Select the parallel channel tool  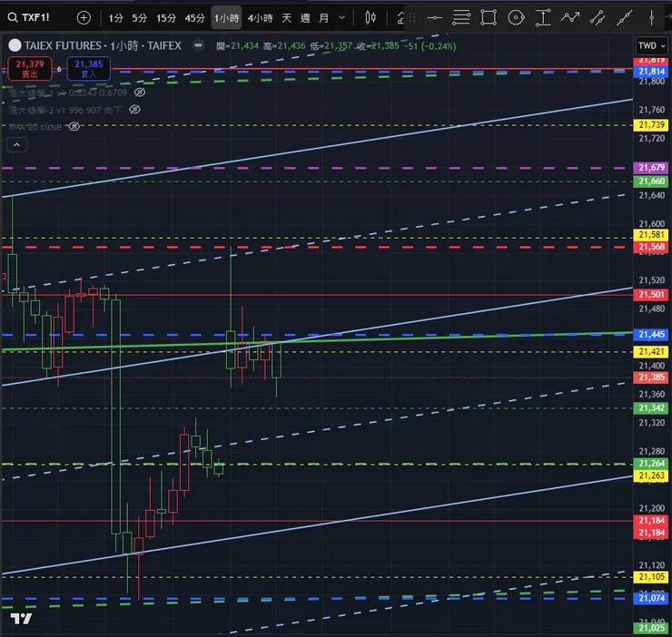pyautogui.click(x=597, y=17)
